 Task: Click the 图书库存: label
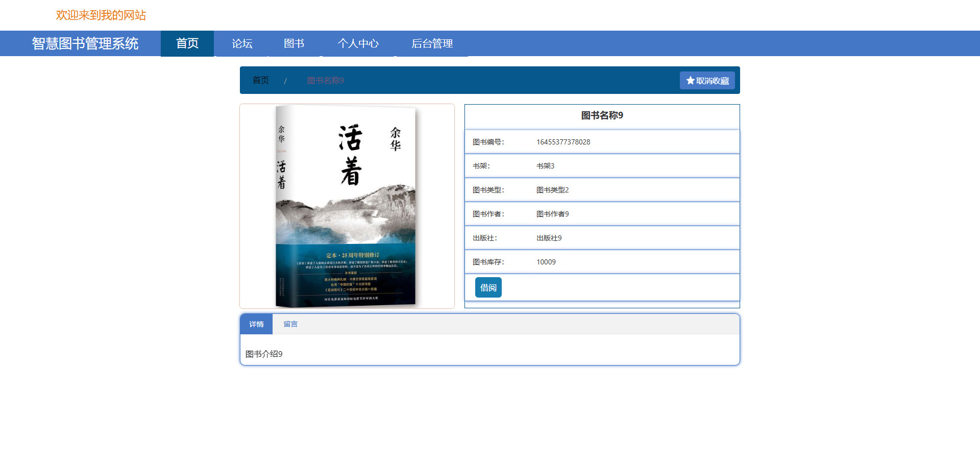488,262
